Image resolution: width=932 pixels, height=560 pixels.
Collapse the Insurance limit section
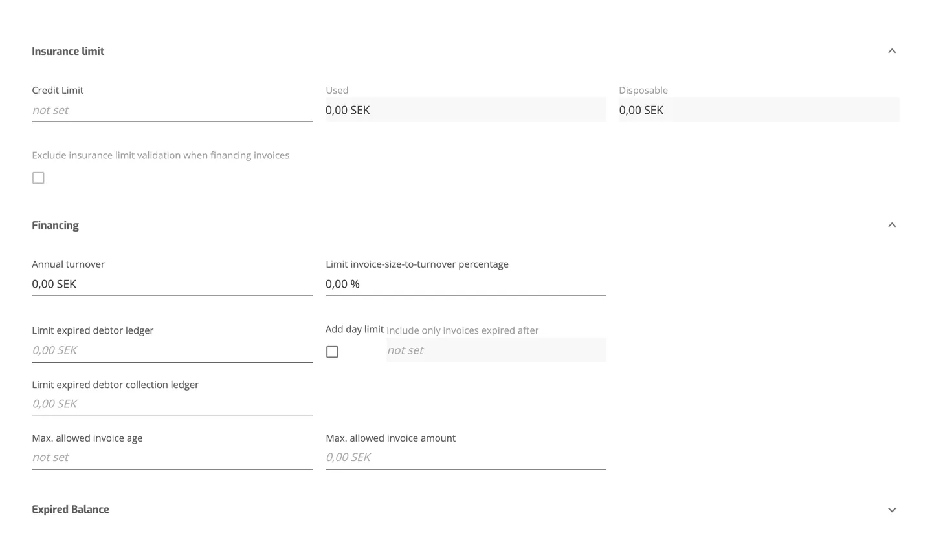892,51
